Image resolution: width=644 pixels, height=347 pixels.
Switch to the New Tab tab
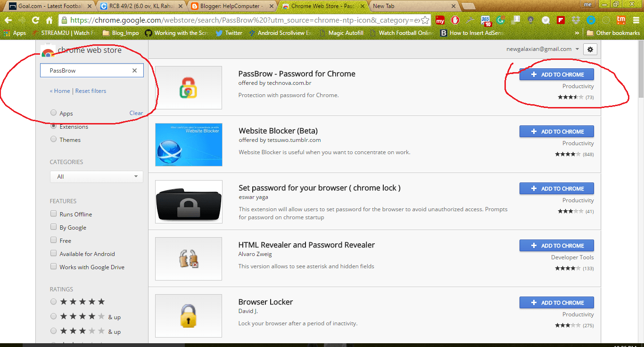point(412,6)
